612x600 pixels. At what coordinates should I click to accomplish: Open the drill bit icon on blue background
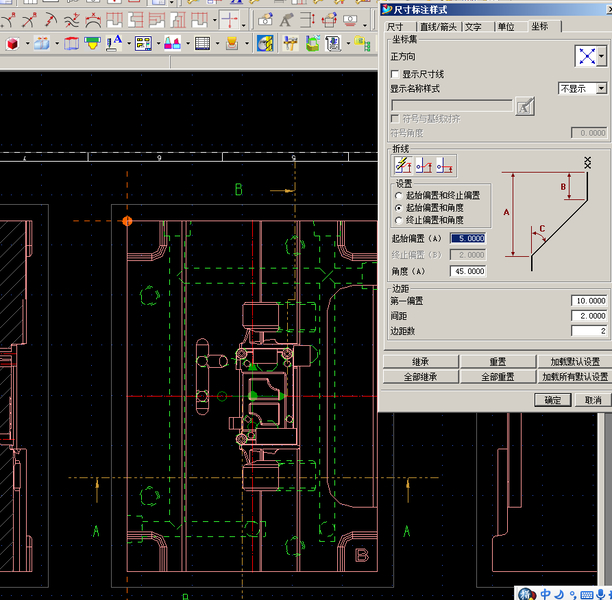click(x=265, y=43)
